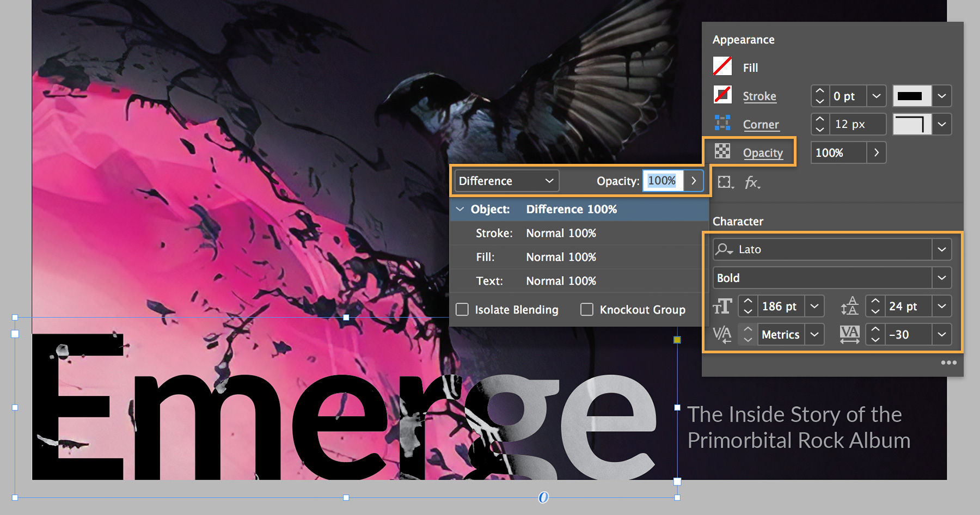Click the magnifier icon in the font field
This screenshot has width=980, height=515.
click(x=724, y=249)
